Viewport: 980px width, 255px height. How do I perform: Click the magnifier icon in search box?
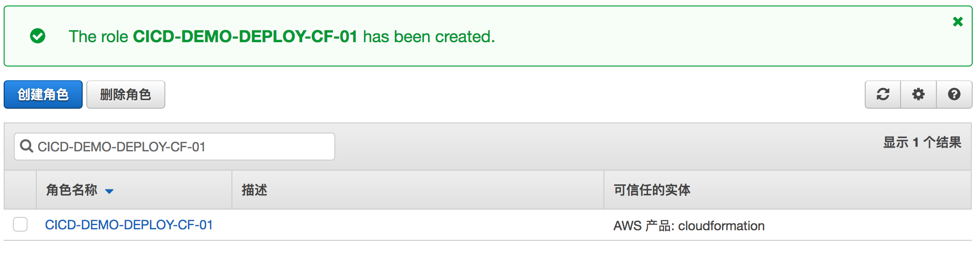(x=27, y=146)
